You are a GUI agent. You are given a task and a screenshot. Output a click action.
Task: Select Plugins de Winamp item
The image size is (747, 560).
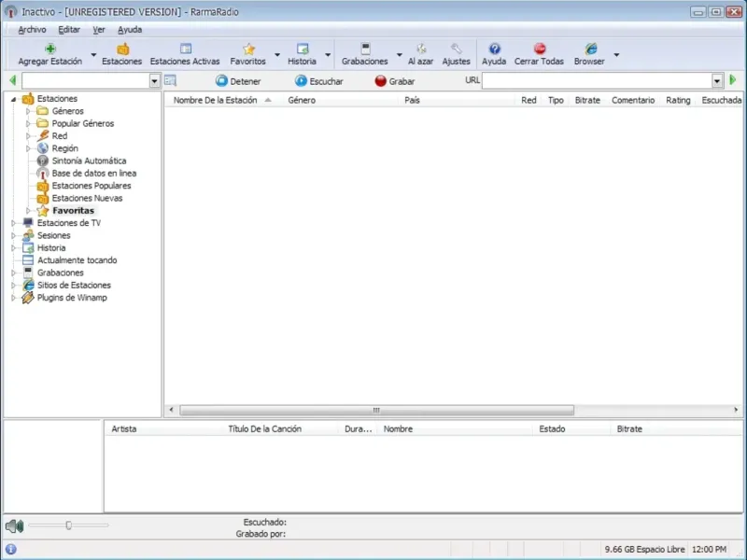tap(72, 298)
